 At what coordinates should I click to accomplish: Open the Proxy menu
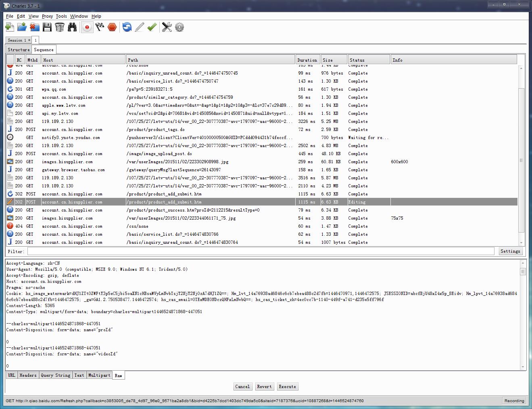[x=47, y=16]
